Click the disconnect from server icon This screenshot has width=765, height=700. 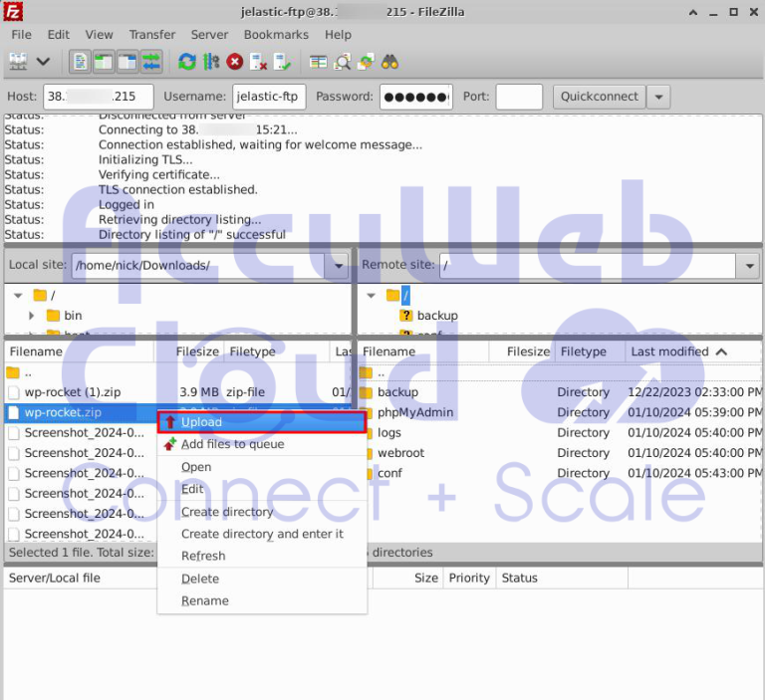[x=258, y=62]
